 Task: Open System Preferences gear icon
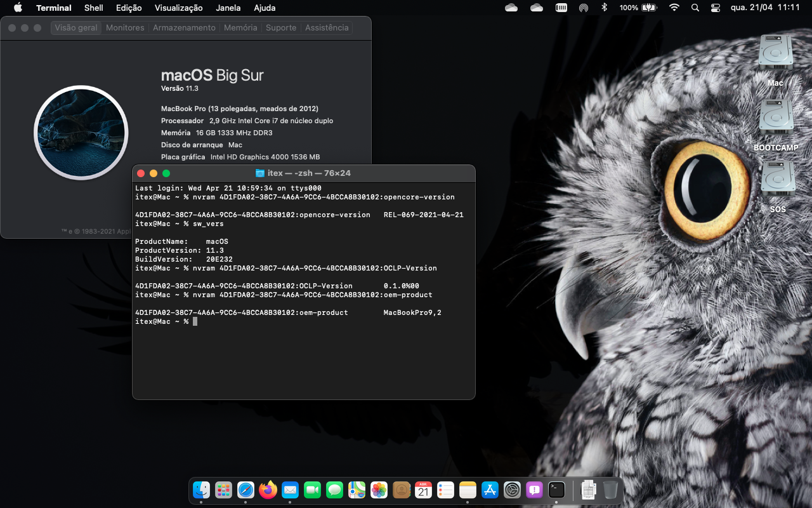click(x=512, y=490)
